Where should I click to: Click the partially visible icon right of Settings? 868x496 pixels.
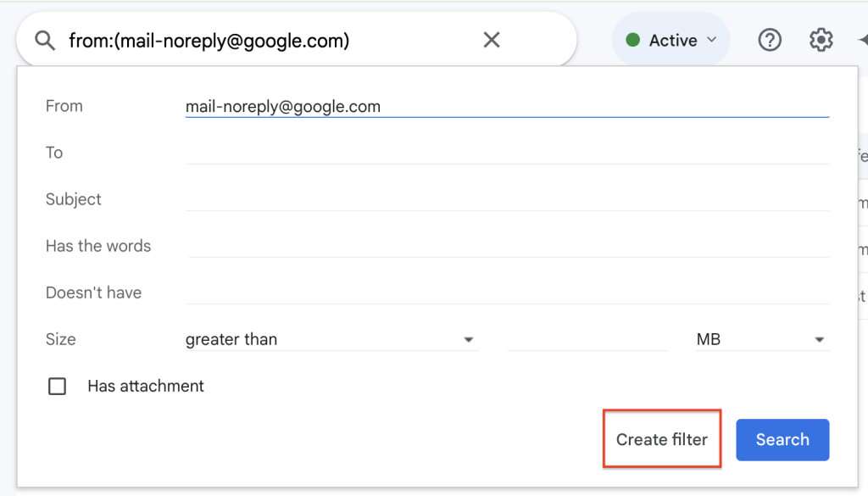point(862,40)
